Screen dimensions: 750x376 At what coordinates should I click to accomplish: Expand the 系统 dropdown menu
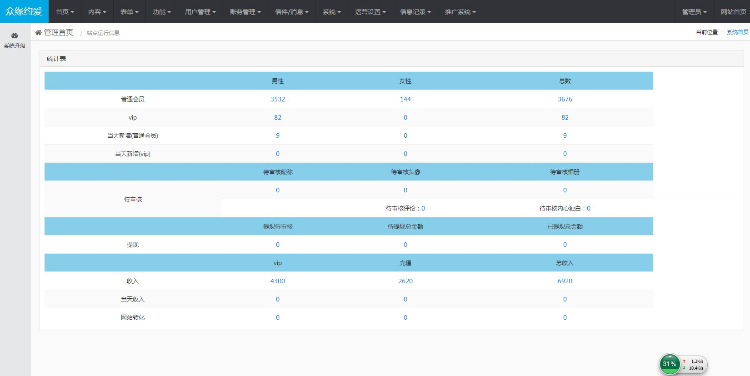331,12
